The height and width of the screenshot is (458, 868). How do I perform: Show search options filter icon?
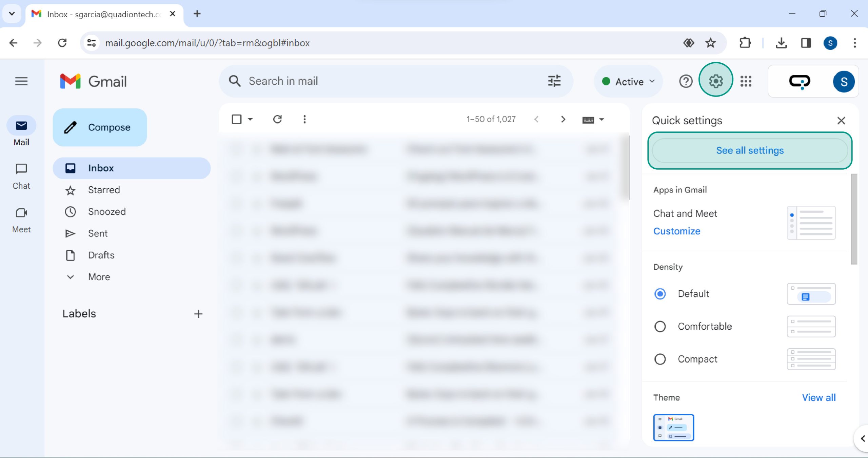(554, 81)
